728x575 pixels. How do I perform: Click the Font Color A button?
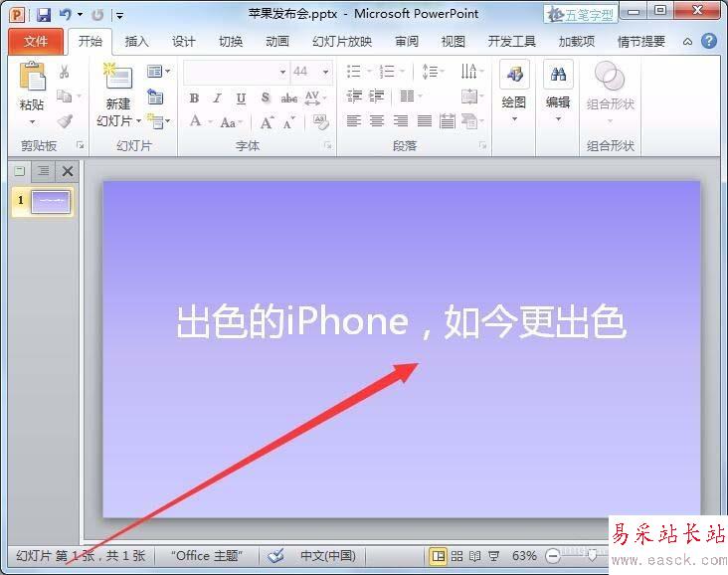pyautogui.click(x=196, y=121)
